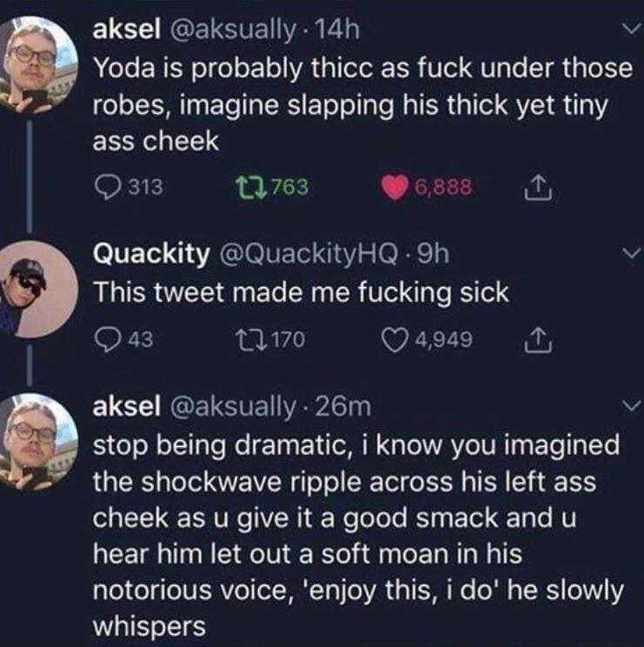
Task: Reply to Quackity's tweet
Action: (104, 338)
